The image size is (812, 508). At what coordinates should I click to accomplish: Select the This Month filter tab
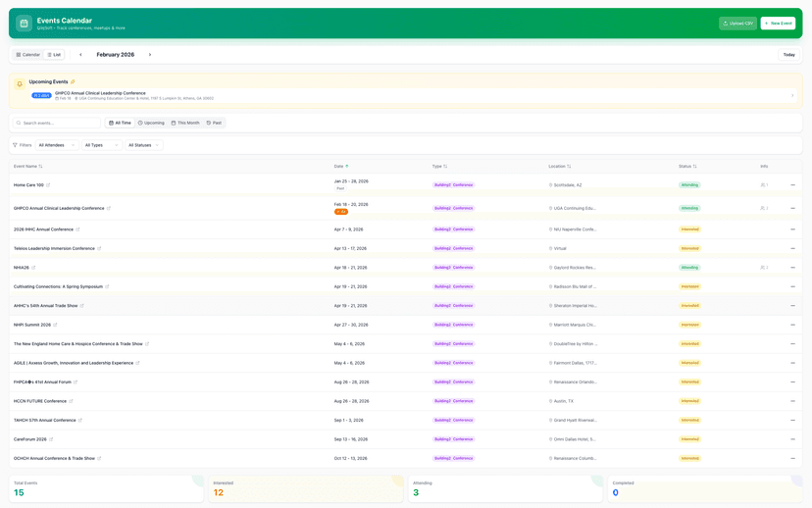pyautogui.click(x=184, y=123)
